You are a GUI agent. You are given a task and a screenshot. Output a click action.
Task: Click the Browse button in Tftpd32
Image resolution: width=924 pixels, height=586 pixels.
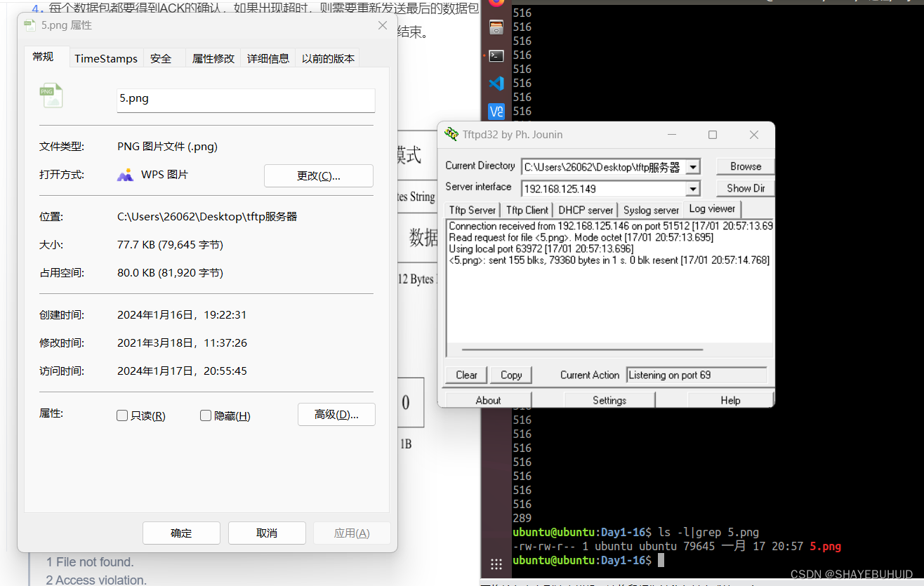click(x=744, y=166)
